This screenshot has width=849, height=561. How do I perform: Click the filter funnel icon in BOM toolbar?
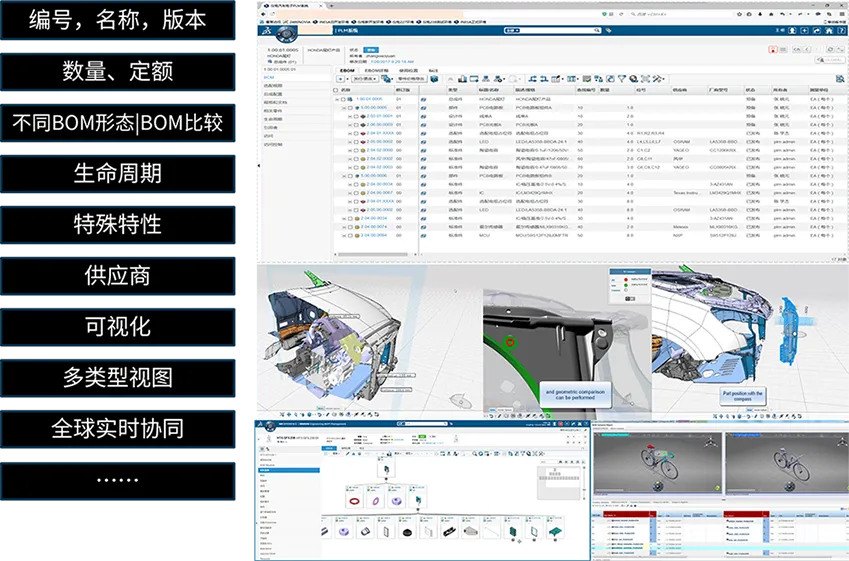click(621, 78)
